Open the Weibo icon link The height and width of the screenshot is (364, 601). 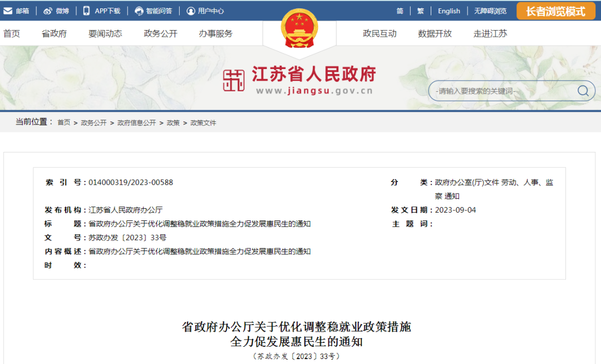pyautogui.click(x=48, y=11)
